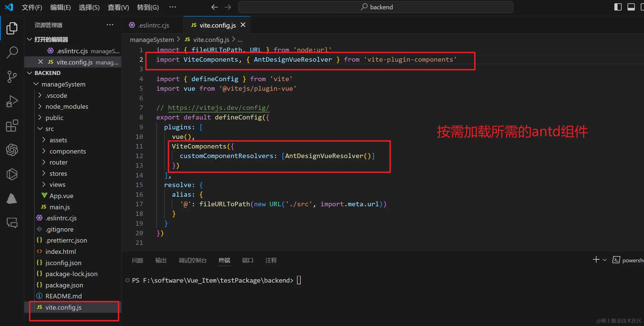644x326 pixels.
Task: Open Explorer more actions ellipsis
Action: click(x=110, y=25)
